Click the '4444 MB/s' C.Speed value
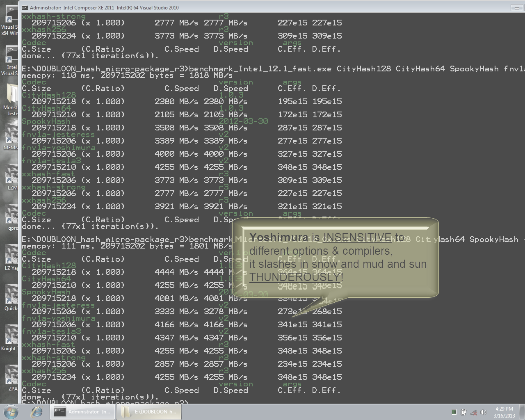525x420 pixels. click(176, 272)
